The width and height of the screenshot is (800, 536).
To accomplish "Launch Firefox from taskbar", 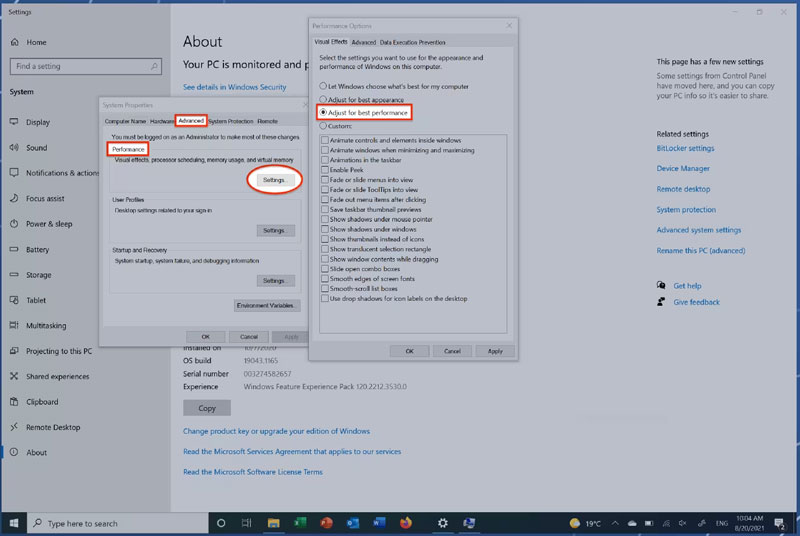I will (406, 523).
